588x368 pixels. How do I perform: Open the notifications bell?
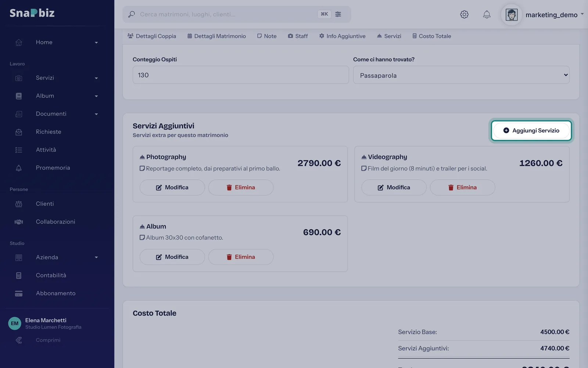(x=487, y=14)
